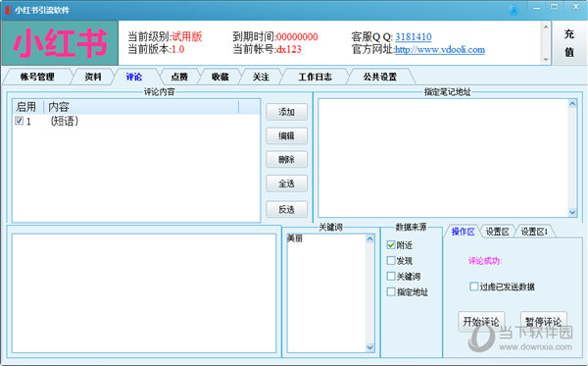Open the customer service QQ 3181410 link
The image size is (588, 366).
[x=414, y=36]
